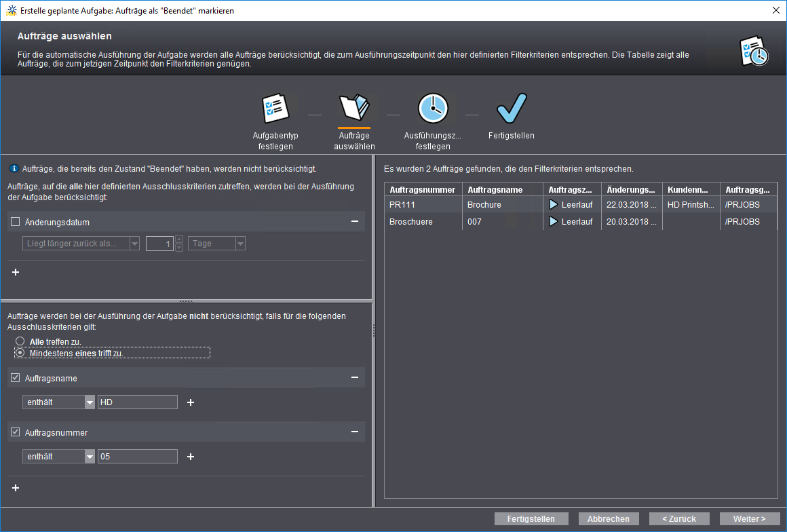
Task: Sort by Auftragsnummer column header
Action: tap(423, 189)
